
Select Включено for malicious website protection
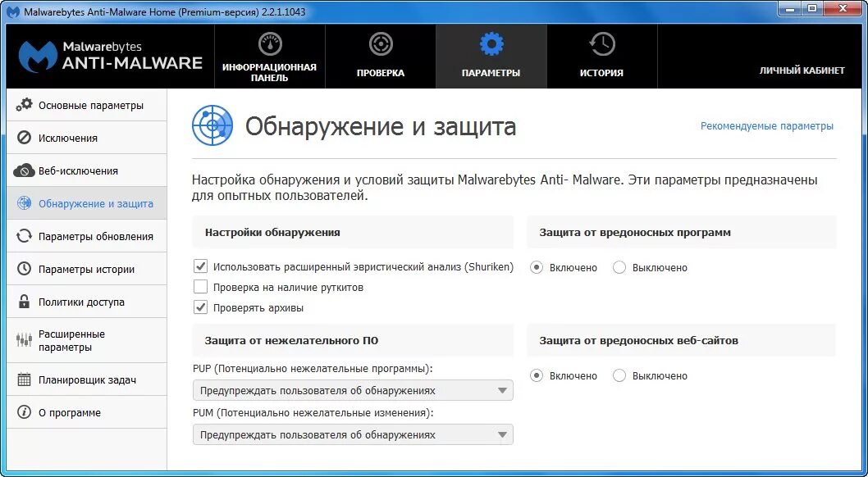(x=536, y=376)
